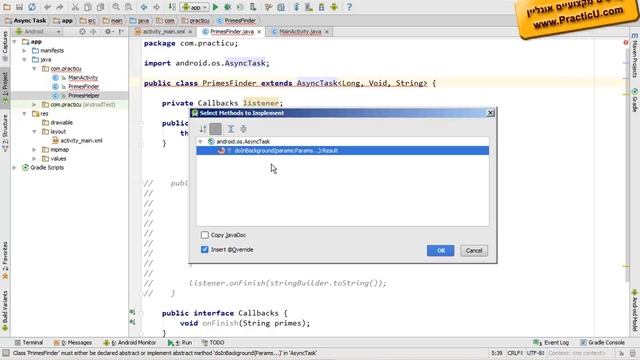Viewport: 640px width, 360px height.
Task: Click Cancel in Select Methods dialog
Action: click(x=474, y=251)
